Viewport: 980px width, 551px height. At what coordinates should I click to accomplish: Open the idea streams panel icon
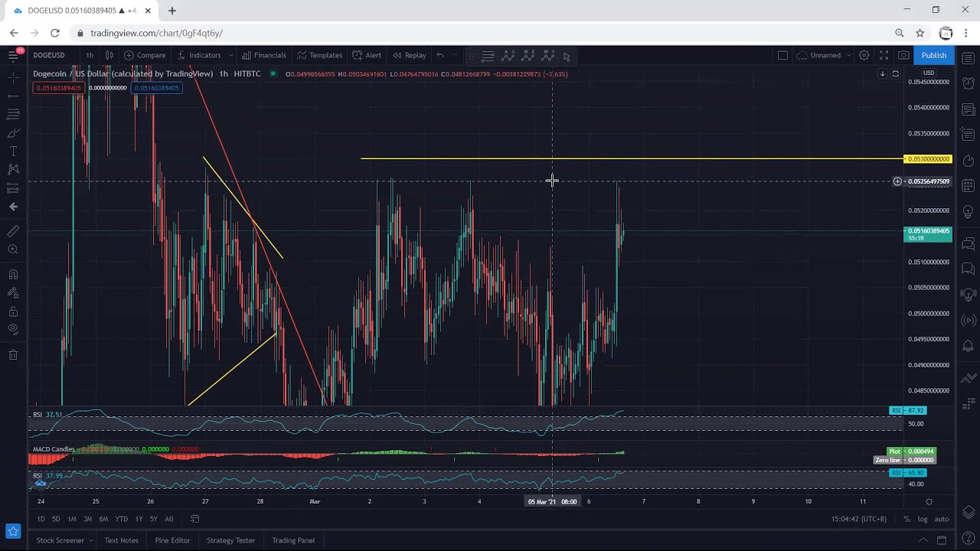969,295
